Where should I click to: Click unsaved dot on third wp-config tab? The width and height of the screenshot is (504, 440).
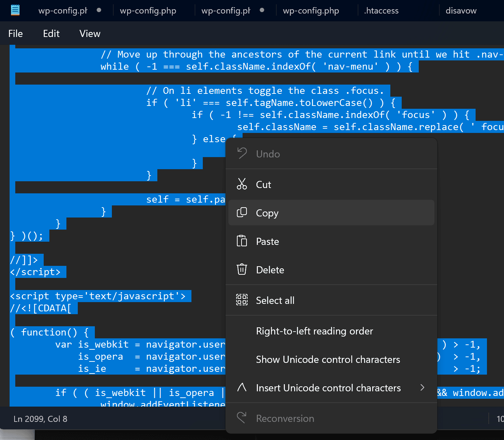click(x=262, y=10)
